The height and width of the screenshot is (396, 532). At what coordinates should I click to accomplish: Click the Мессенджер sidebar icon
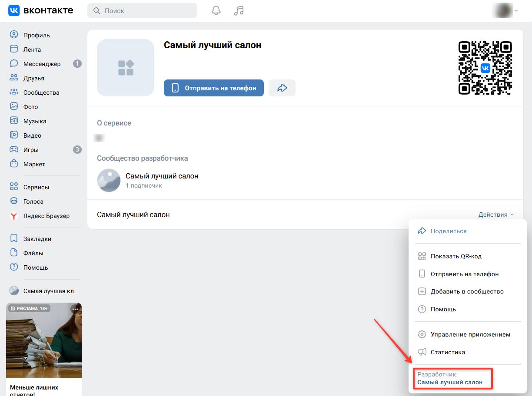coord(14,63)
